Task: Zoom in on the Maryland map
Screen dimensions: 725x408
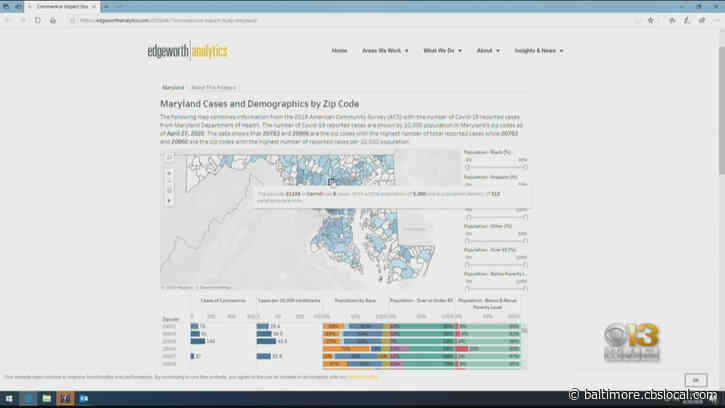Action: click(169, 173)
